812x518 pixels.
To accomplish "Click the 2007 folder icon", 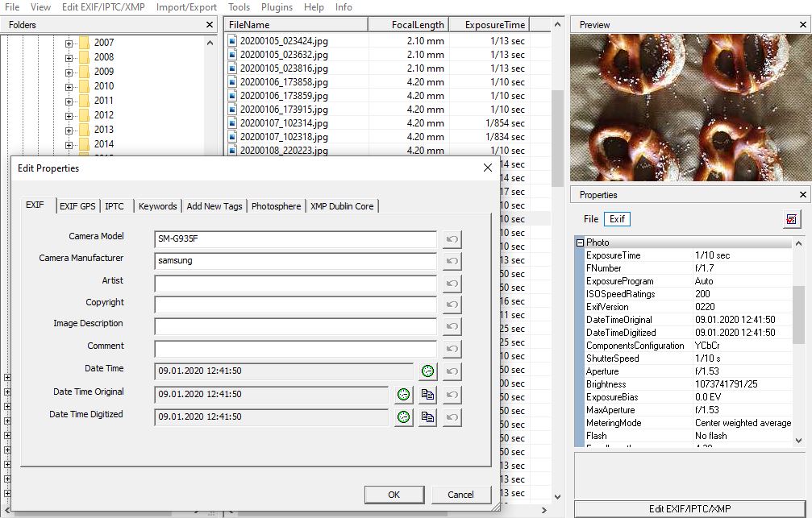I will (x=85, y=43).
